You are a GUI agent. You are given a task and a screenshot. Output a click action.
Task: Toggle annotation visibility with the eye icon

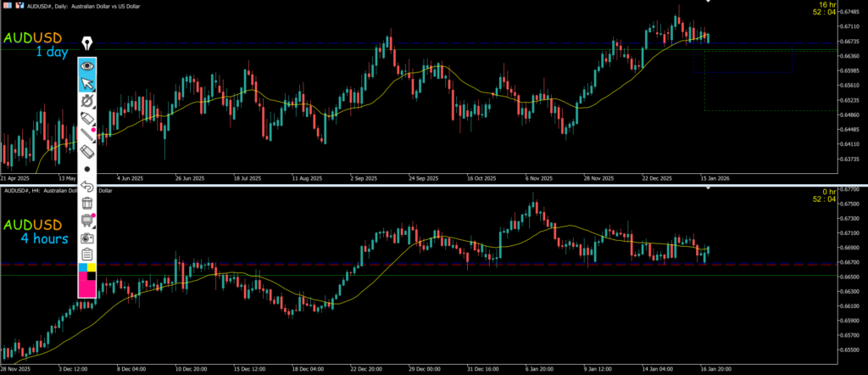pyautogui.click(x=87, y=65)
